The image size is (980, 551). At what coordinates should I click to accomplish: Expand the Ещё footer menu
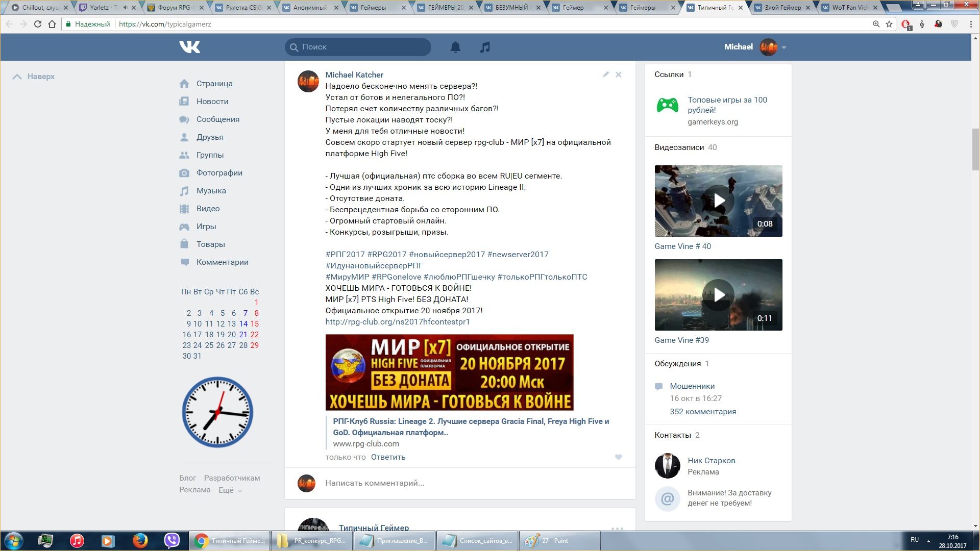pyautogui.click(x=230, y=490)
